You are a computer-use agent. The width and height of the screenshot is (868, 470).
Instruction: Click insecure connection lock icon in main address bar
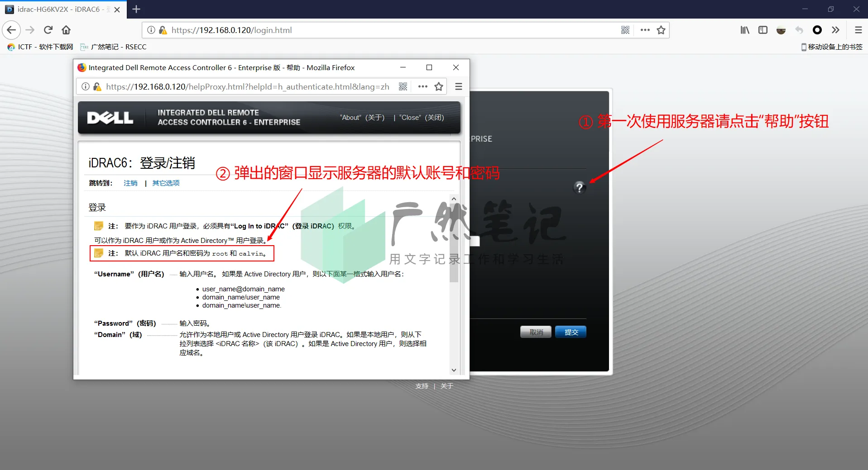pos(163,30)
